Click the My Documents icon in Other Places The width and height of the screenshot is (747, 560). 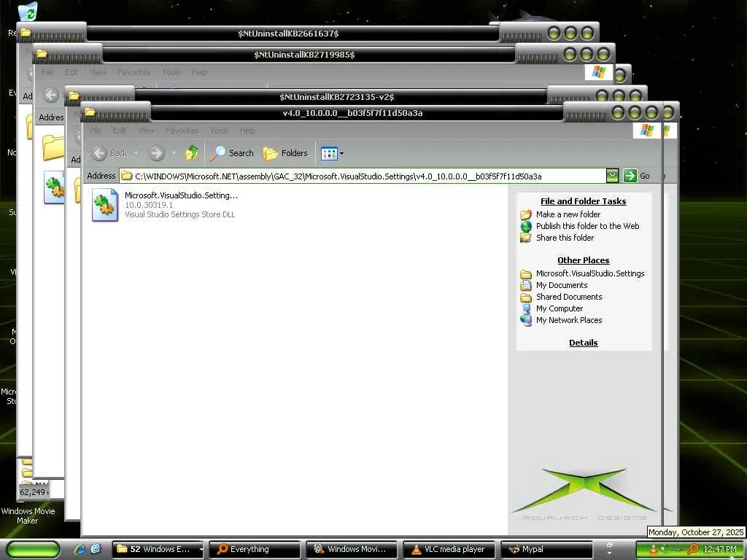(526, 285)
